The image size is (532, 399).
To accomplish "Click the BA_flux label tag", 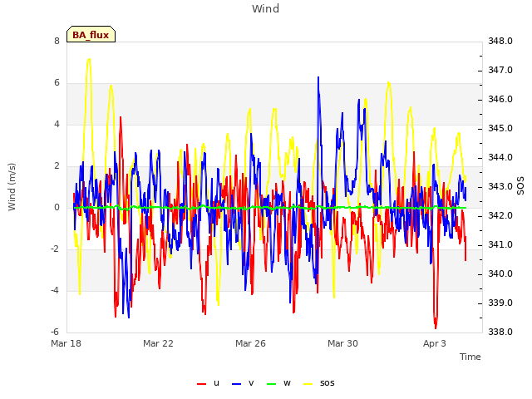I will click(x=91, y=34).
